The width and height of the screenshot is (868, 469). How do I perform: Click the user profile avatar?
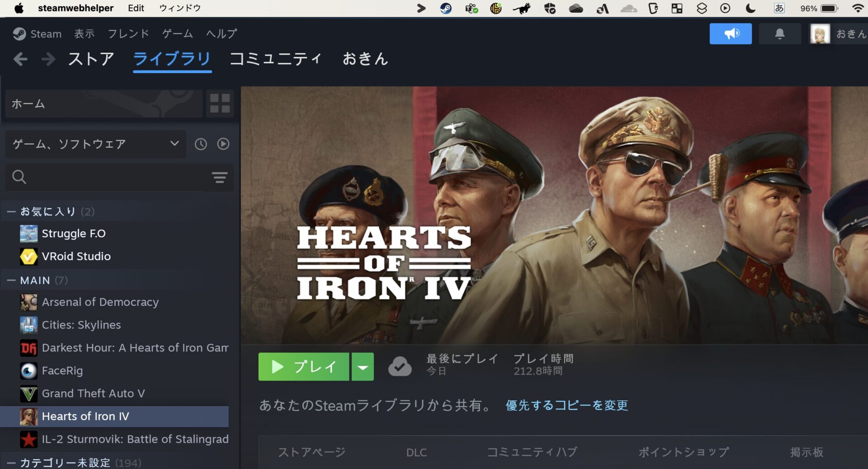[x=820, y=34]
